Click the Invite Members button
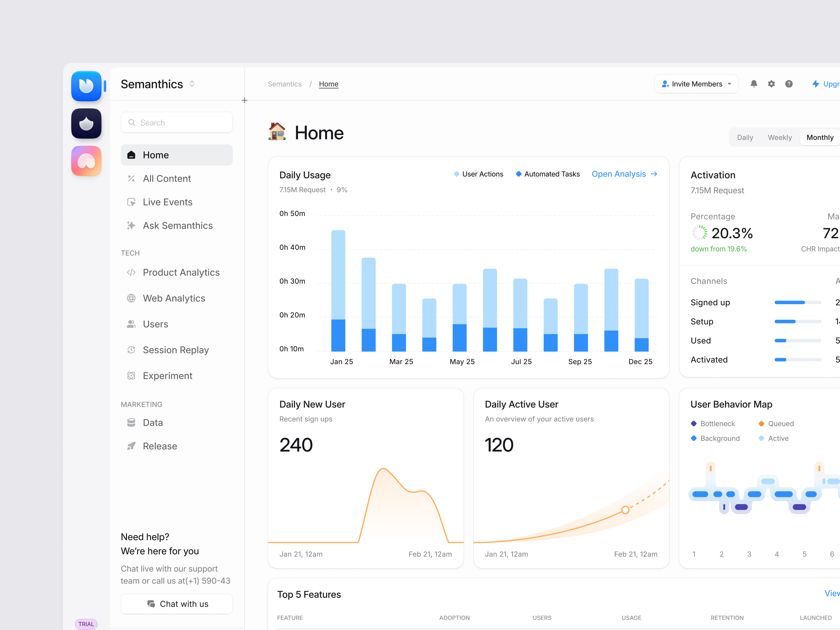840x630 pixels. (696, 84)
